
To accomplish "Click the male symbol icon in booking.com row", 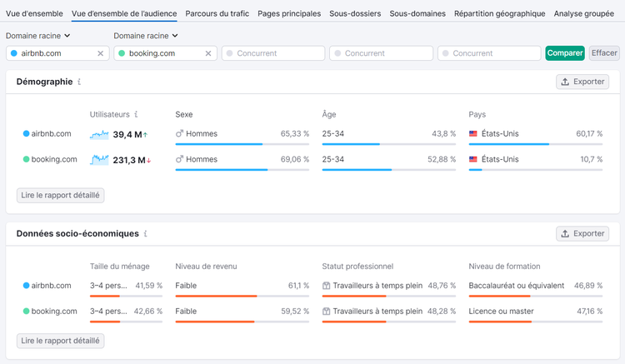I will [x=179, y=159].
